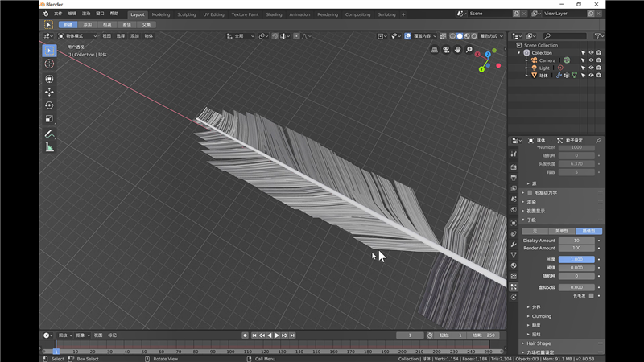644x362 pixels.
Task: Expand the 渲染 panel
Action: pos(531,202)
